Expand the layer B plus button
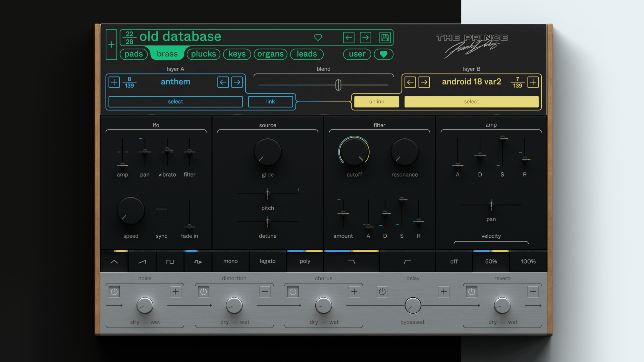The width and height of the screenshot is (644, 362). (x=533, y=82)
